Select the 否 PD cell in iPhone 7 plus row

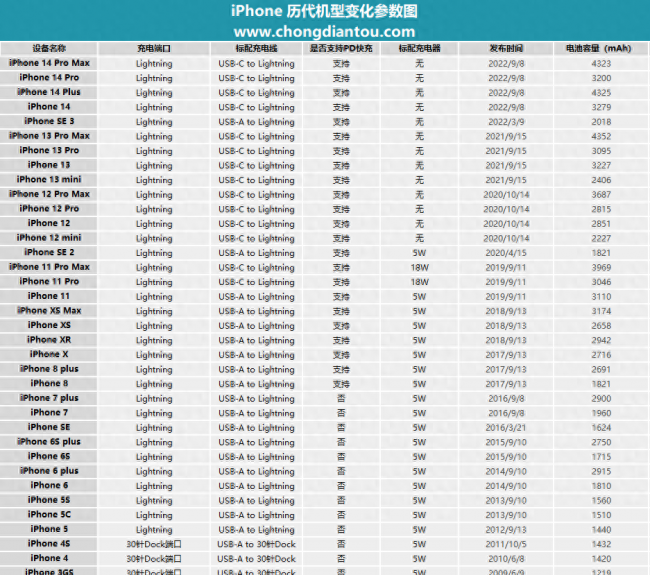click(341, 398)
